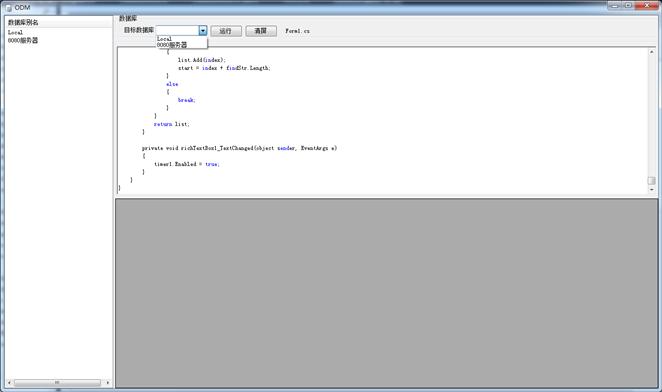Open the 目标数据库 dropdown arrow
The image size is (662, 392).
203,30
